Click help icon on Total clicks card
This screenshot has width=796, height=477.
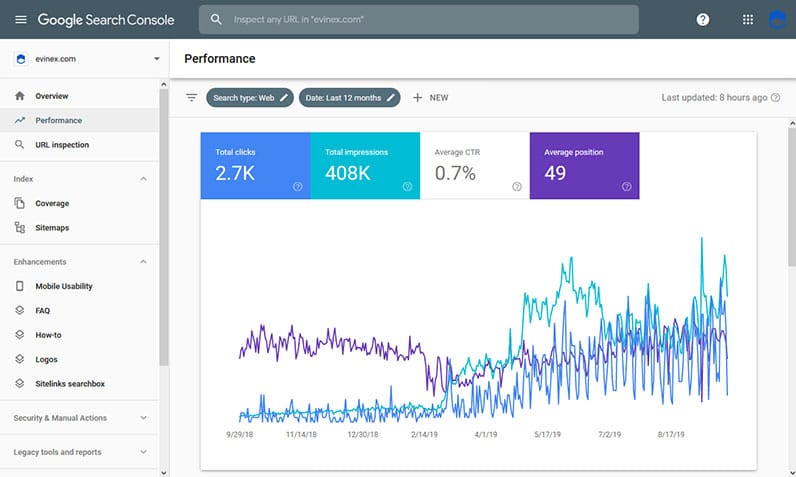297,187
